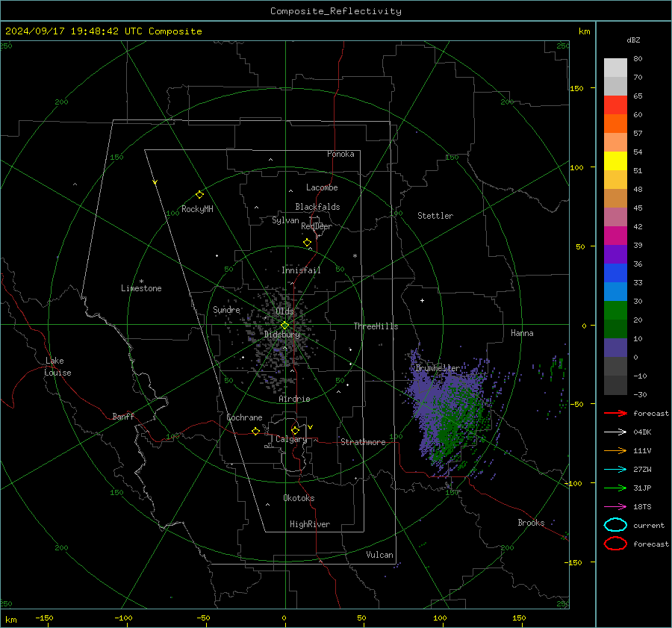The image size is (672, 628).
Task: Click the Composite_Reflectivity title
Action: click(x=336, y=11)
